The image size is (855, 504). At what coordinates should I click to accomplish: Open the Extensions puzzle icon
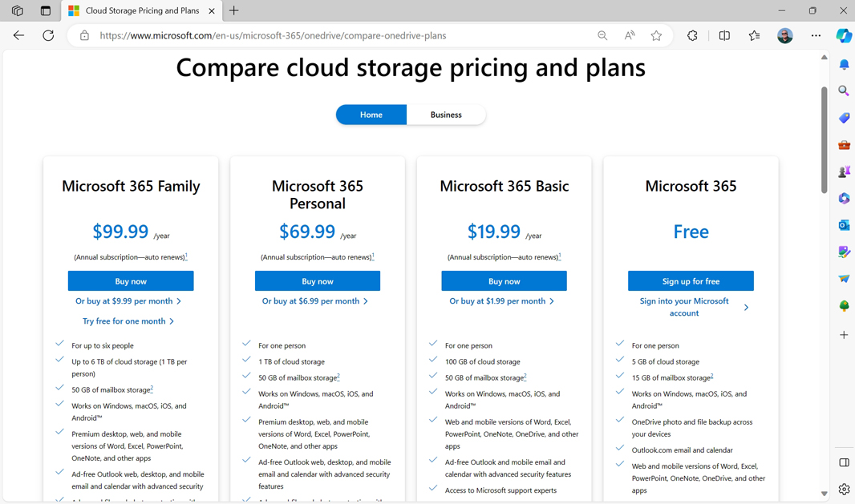click(692, 35)
